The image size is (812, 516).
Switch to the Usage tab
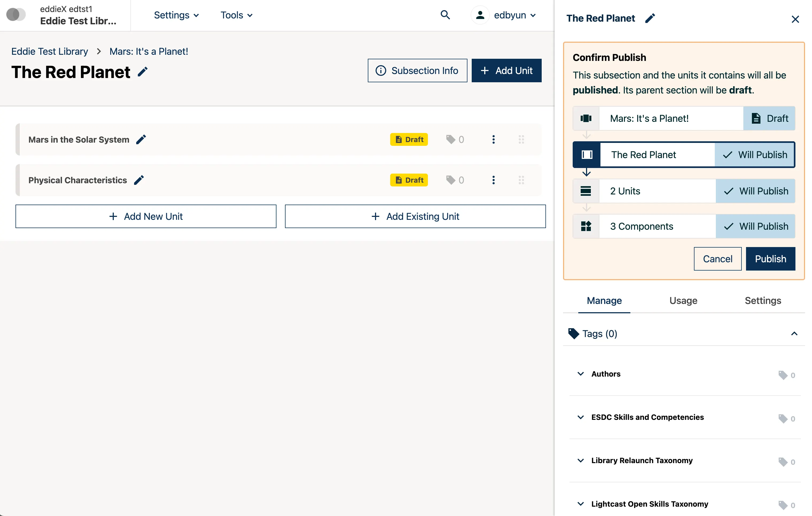[x=683, y=300]
